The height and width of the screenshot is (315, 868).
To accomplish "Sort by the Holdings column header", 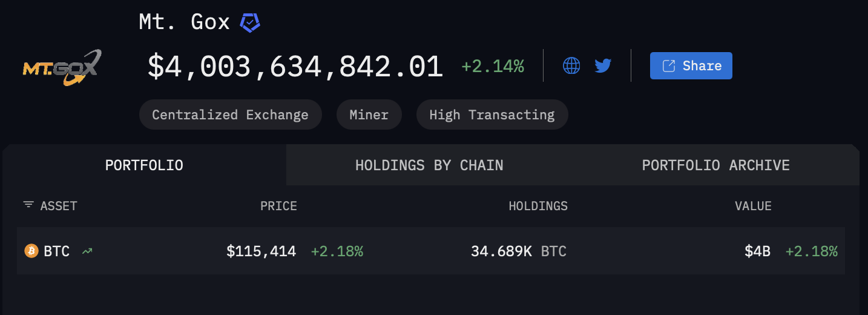I will tap(538, 206).
